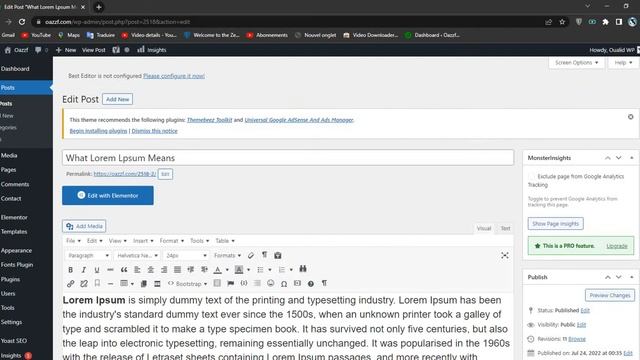Open the Formats dropdown
Image resolution: width=640 pixels, height=360 pixels.
click(x=227, y=256)
